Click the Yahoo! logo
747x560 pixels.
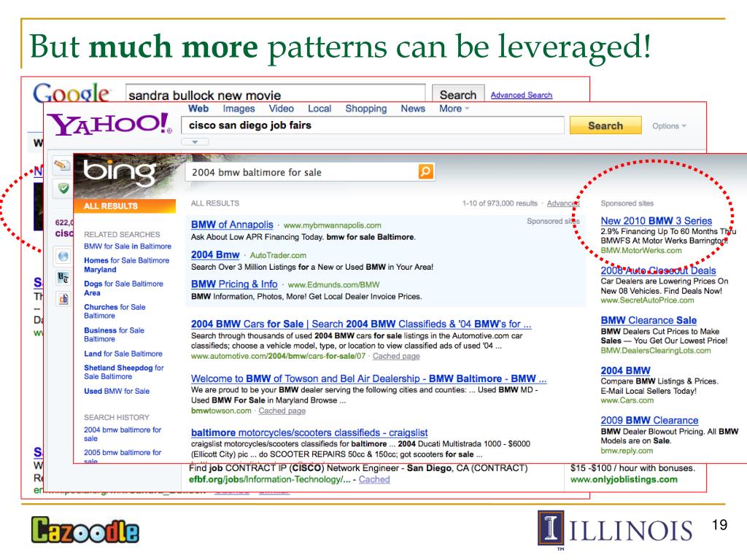pyautogui.click(x=109, y=124)
